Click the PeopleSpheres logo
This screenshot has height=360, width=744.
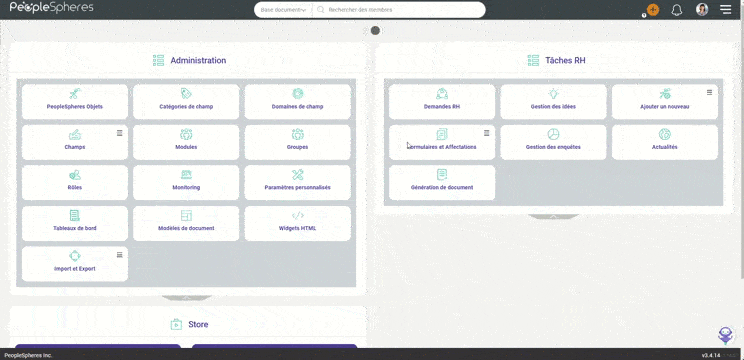(x=52, y=8)
